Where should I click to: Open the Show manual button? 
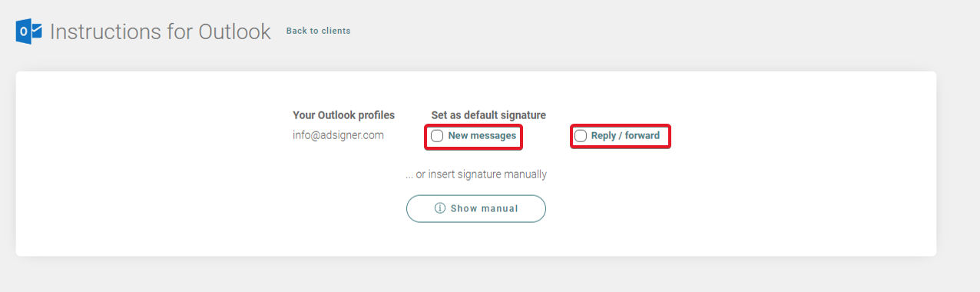[476, 208]
